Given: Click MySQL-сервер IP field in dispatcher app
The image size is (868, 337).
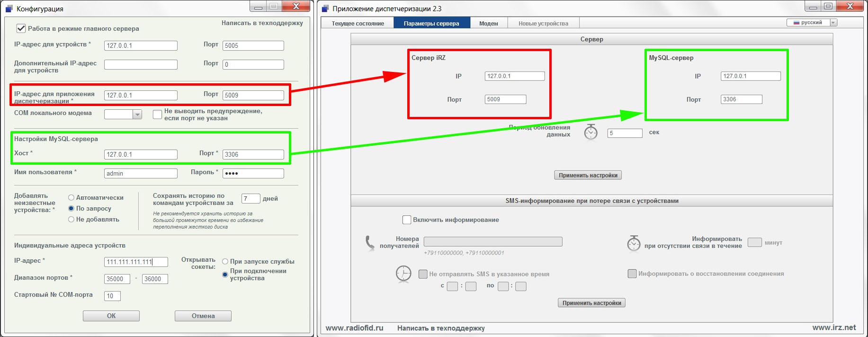Looking at the screenshot, I should pyautogui.click(x=751, y=76).
